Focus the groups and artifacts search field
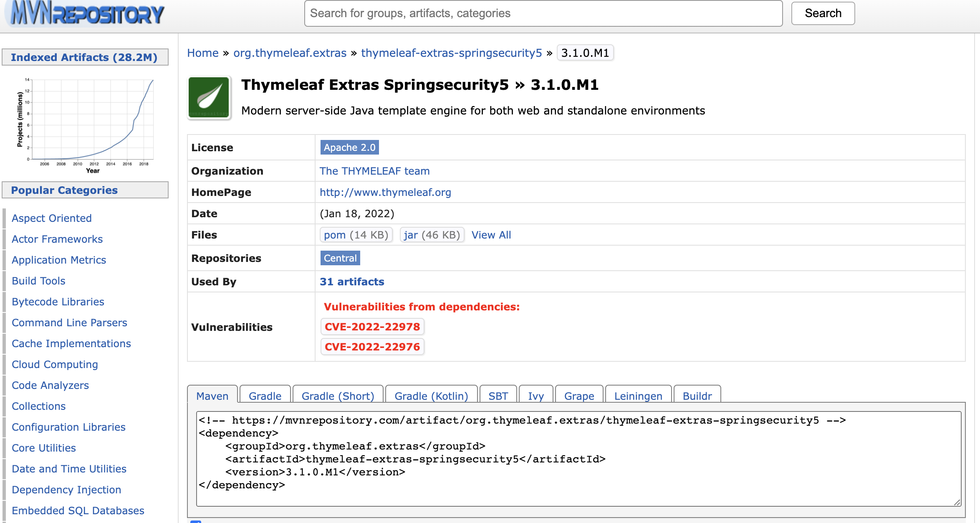 tap(543, 13)
